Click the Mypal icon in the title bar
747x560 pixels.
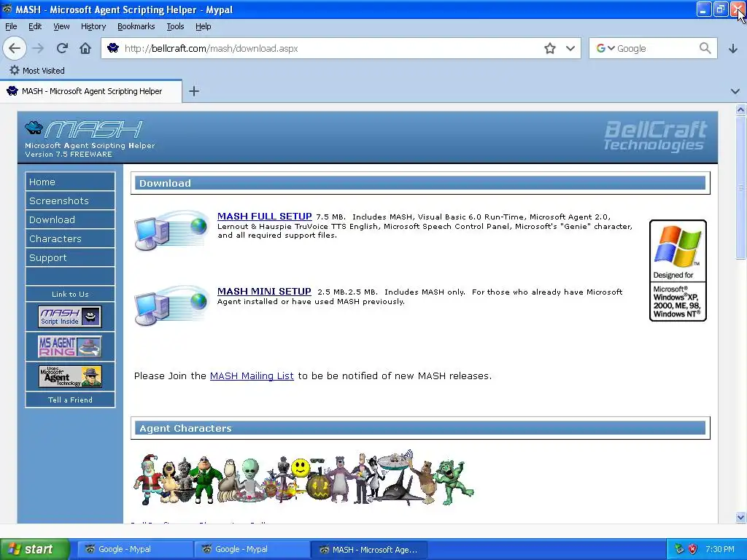[7, 9]
